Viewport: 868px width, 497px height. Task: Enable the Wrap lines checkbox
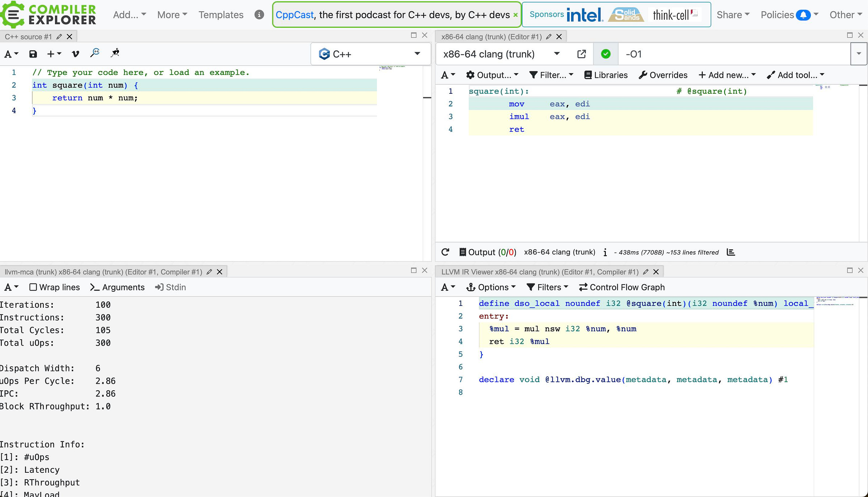pyautogui.click(x=33, y=287)
